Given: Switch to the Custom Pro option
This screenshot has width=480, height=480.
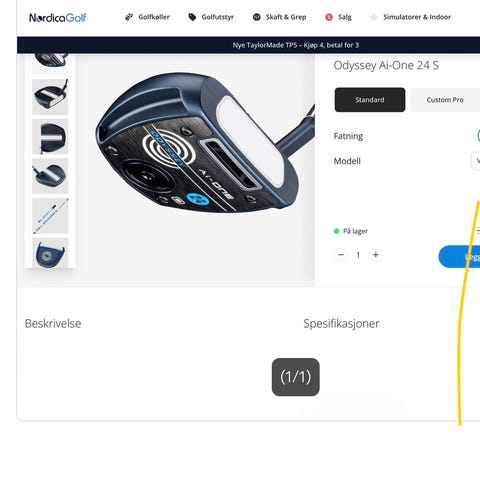Looking at the screenshot, I should [x=445, y=100].
